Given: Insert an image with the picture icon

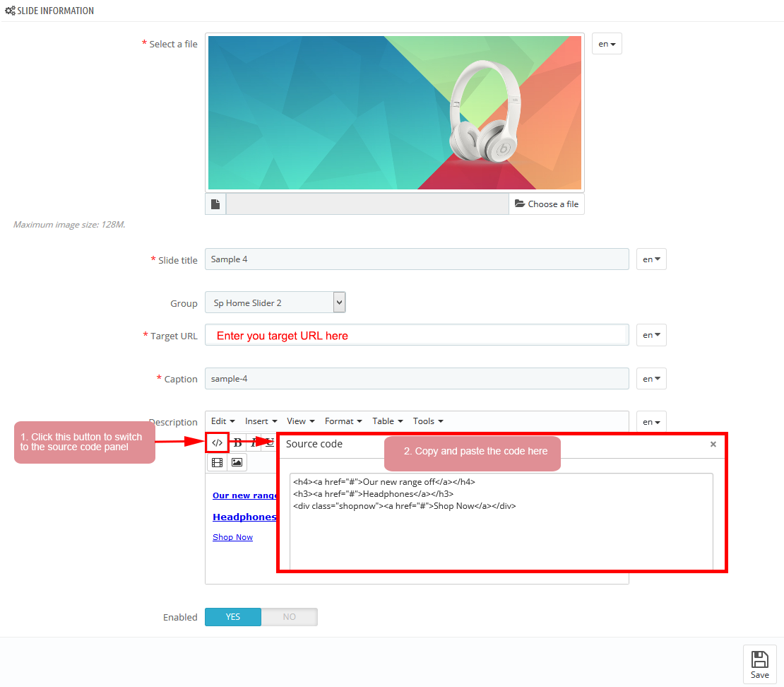Looking at the screenshot, I should point(237,462).
